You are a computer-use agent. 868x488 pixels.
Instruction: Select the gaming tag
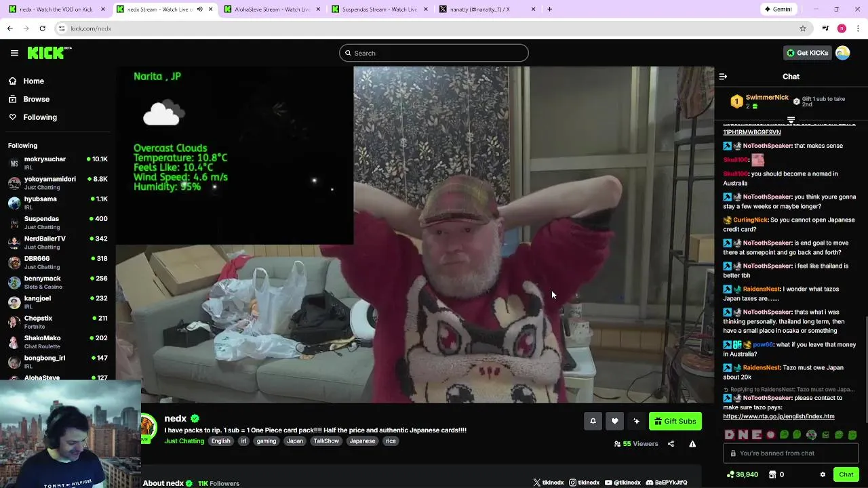(267, 441)
